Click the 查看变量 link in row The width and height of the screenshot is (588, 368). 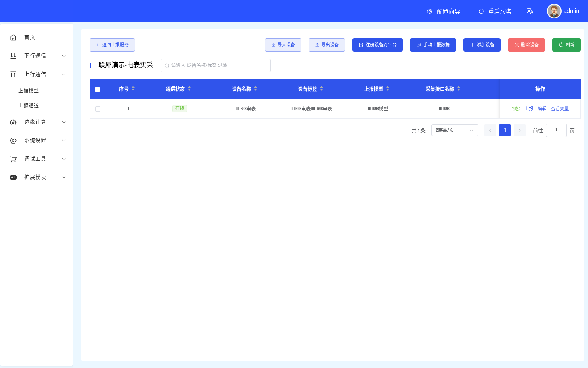[x=560, y=109]
